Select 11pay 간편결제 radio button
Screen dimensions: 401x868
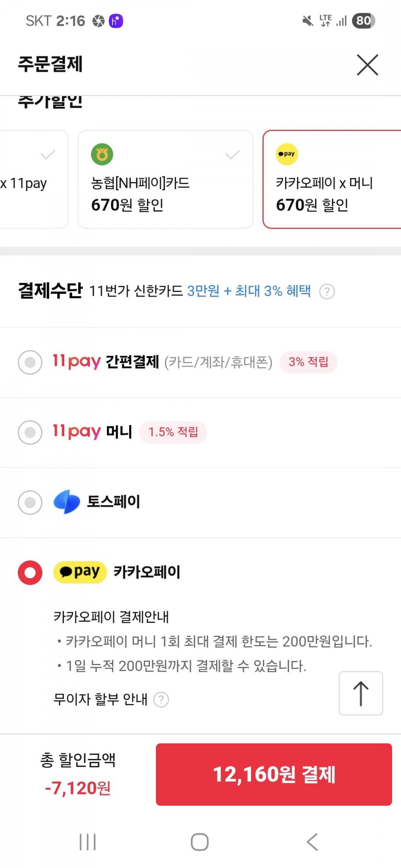point(30,362)
